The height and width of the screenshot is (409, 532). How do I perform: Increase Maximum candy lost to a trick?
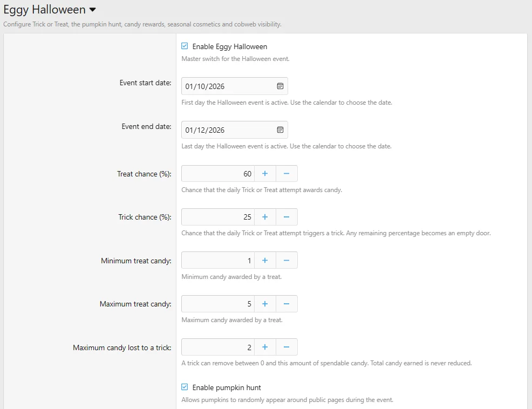(x=265, y=347)
